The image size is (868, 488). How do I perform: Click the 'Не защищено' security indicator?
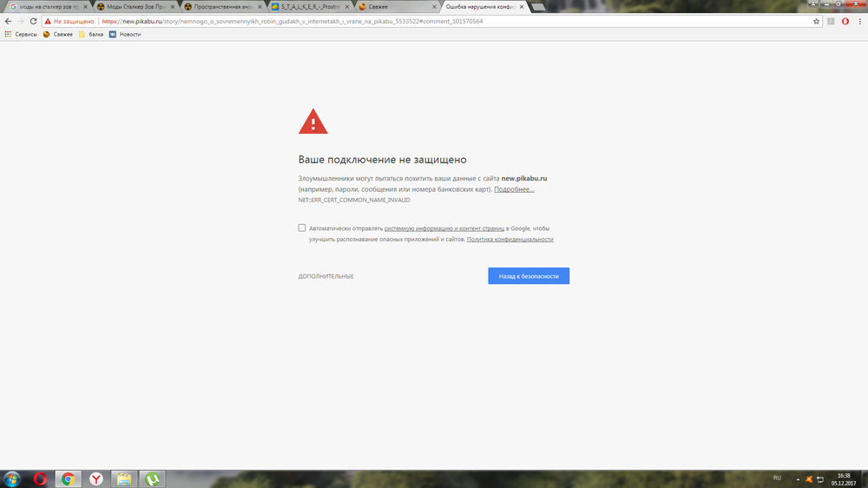click(69, 21)
